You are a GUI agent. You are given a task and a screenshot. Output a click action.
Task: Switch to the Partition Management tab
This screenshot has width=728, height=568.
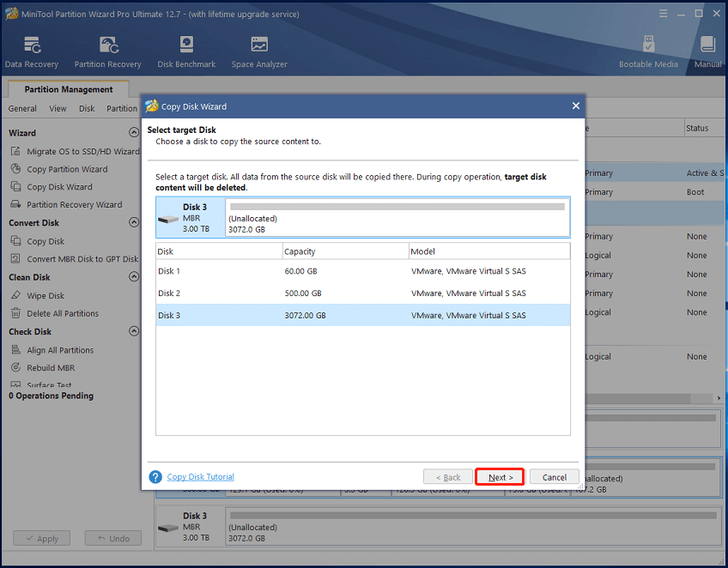coord(69,89)
